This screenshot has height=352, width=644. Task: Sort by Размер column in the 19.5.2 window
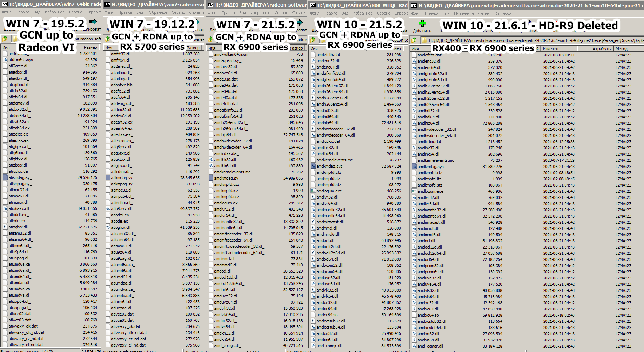pyautogui.click(x=90, y=47)
